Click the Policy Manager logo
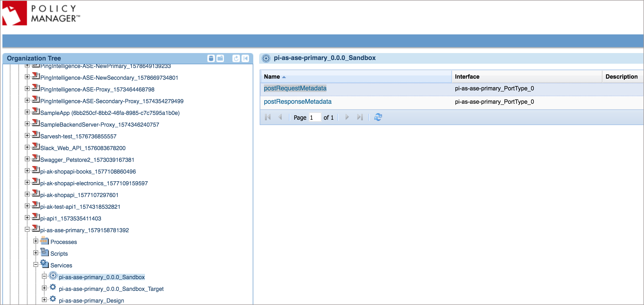Viewport: 644px width, 305px height. [42, 13]
